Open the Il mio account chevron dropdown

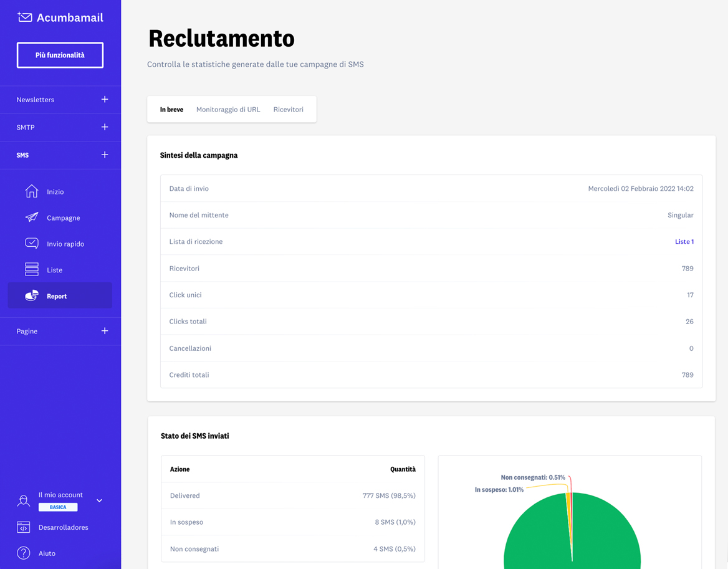point(98,500)
